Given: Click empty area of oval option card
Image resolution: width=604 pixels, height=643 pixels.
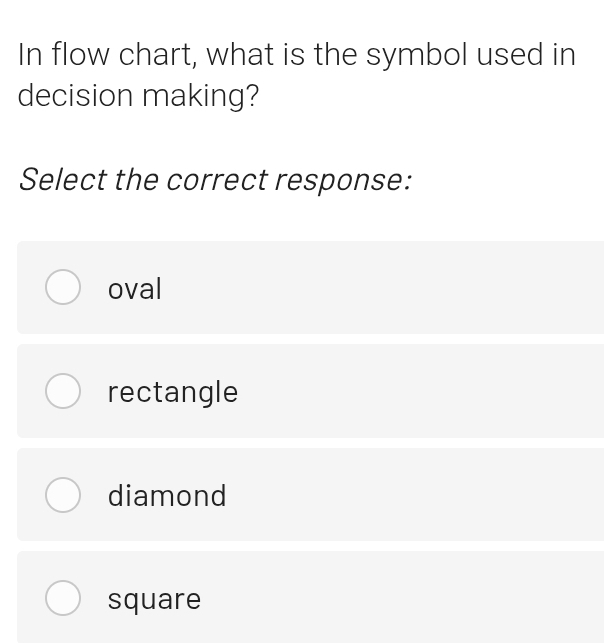Looking at the screenshot, I should click(x=400, y=288).
